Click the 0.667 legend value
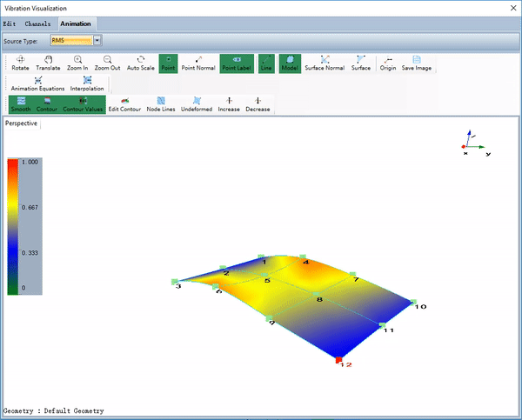The image size is (522, 420). click(x=30, y=207)
